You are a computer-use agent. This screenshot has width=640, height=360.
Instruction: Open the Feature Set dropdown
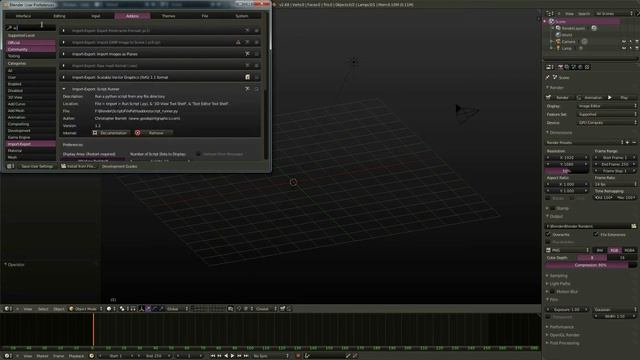(607, 114)
